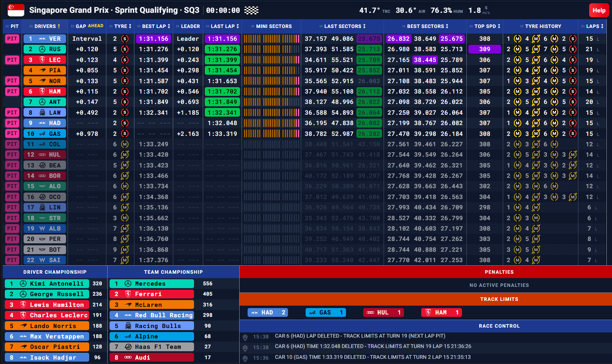Select driver RUS position 2 tag
The height and width of the screenshot is (364, 612).
click(44, 49)
